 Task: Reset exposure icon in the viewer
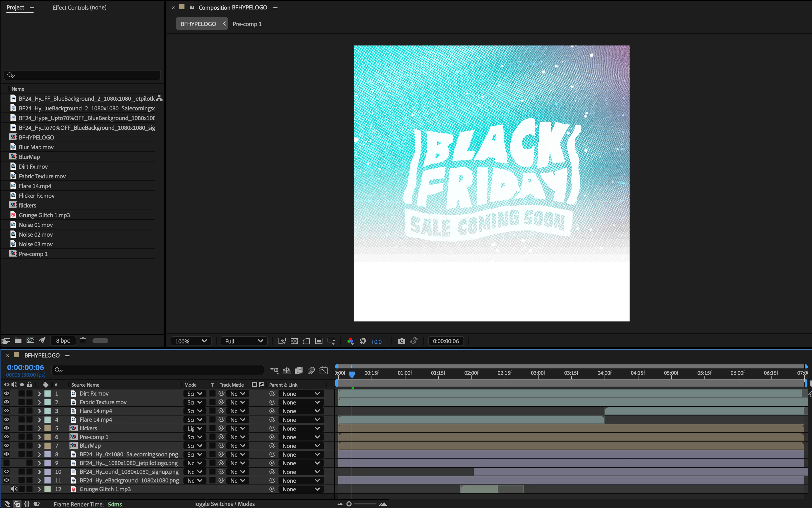click(363, 341)
